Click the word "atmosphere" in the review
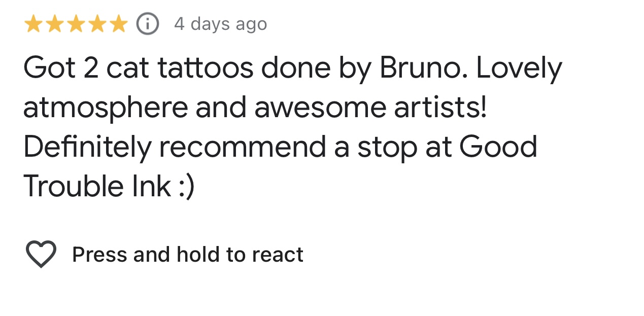644x316 pixels. (x=106, y=108)
